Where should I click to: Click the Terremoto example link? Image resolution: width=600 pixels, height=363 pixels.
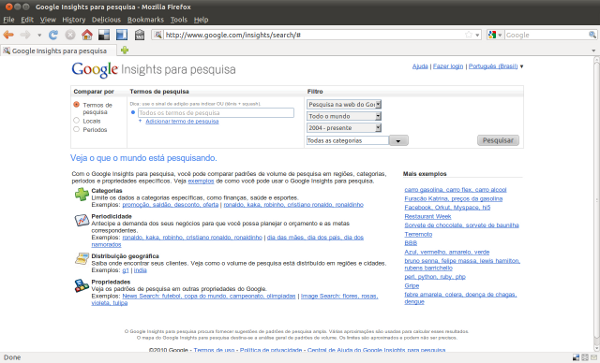(418, 234)
